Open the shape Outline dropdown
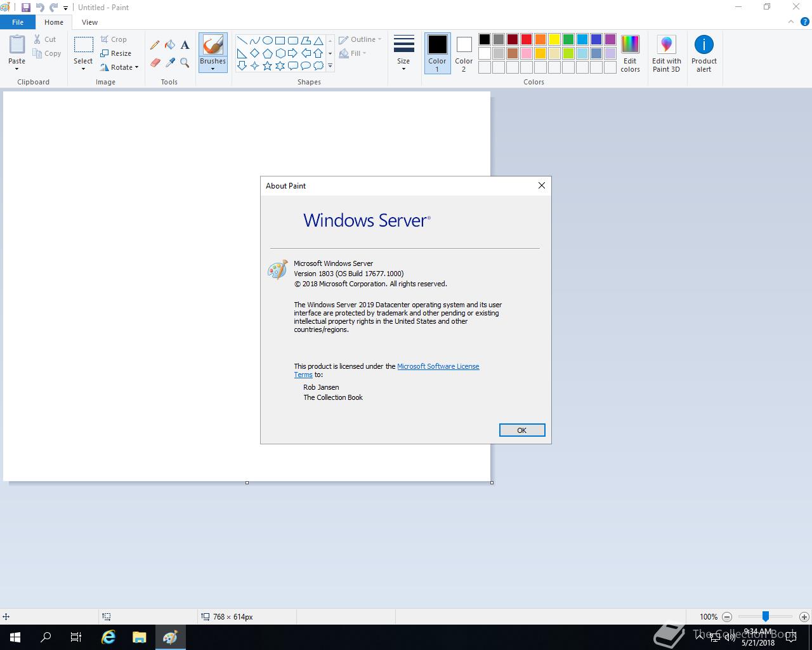Screen dimensions: 812x650 point(360,39)
